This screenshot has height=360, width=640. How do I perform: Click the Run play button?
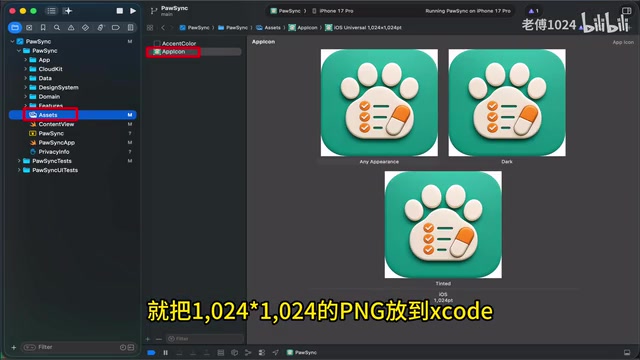pos(133,11)
